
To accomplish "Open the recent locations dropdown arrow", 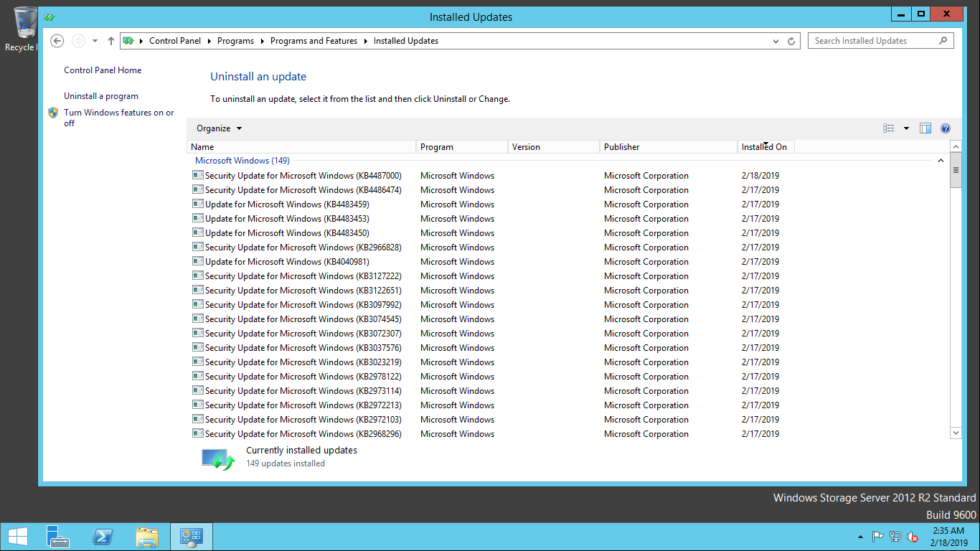I will (95, 41).
